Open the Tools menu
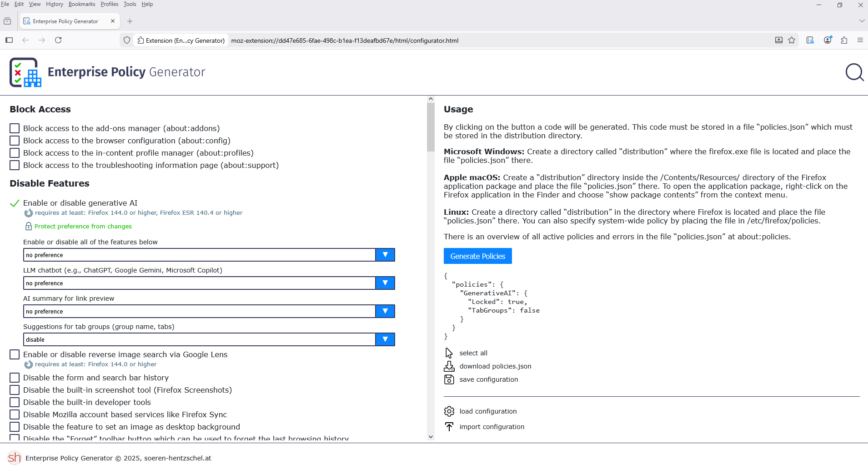Viewport: 868px width, 470px height. pyautogui.click(x=130, y=4)
